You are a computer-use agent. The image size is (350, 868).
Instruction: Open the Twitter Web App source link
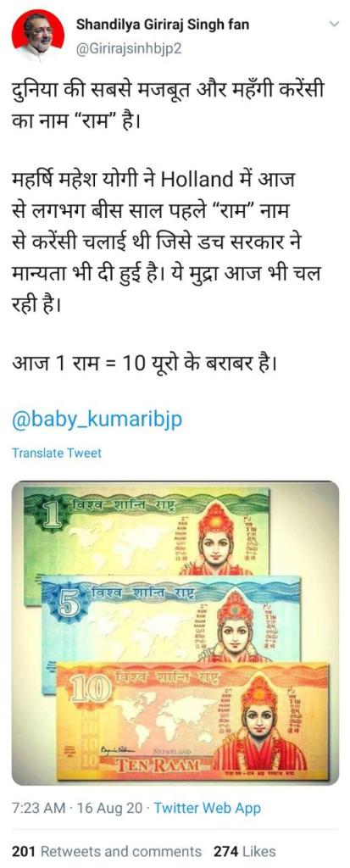pos(207,808)
